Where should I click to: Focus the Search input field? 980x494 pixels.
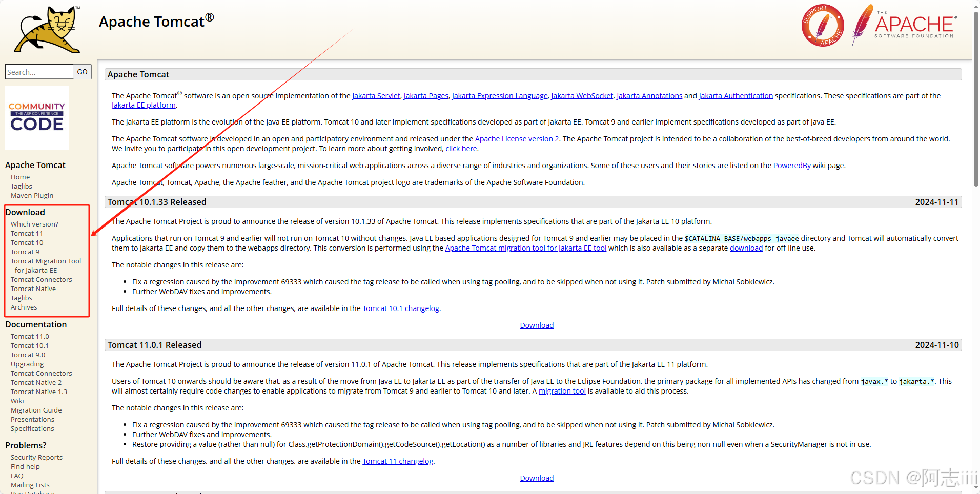tap(39, 72)
